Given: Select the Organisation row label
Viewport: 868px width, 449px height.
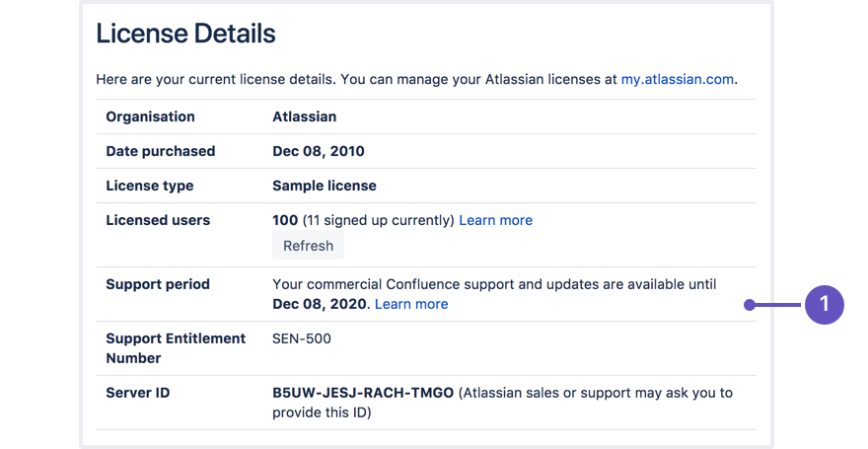Looking at the screenshot, I should (x=150, y=116).
